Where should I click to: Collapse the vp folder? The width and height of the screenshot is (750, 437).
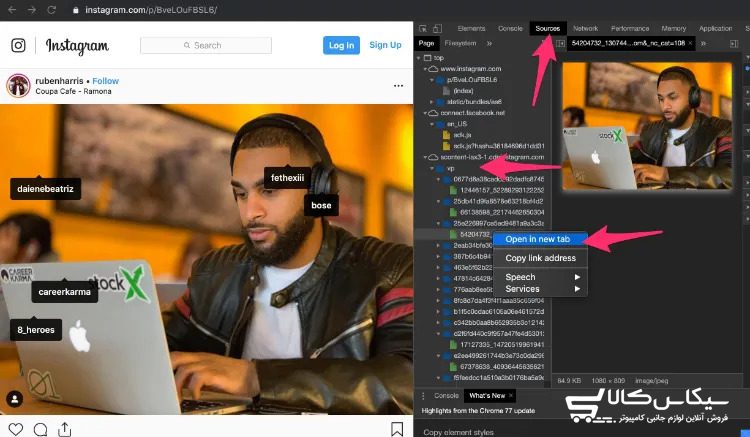431,168
